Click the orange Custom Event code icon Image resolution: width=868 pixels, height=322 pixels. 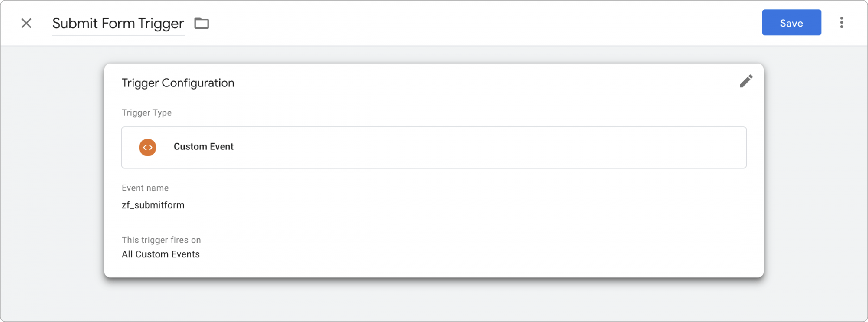[148, 147]
